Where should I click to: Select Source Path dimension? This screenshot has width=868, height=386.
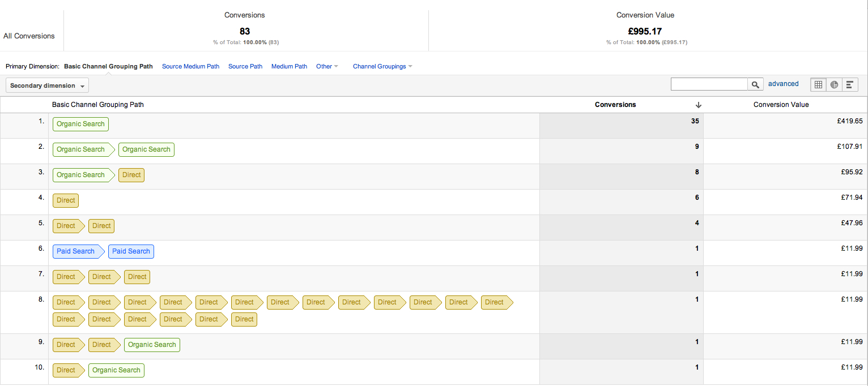tap(245, 66)
